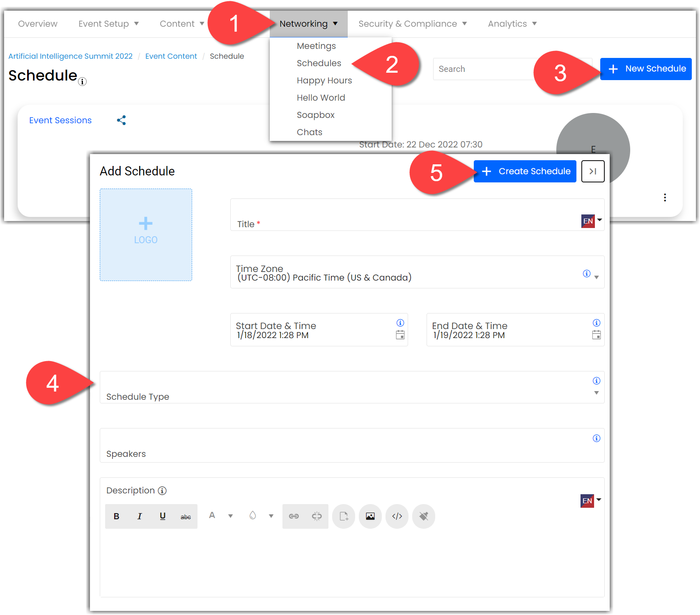Upload a logo via the LOGO plus box
The image size is (700, 615).
pyautogui.click(x=146, y=235)
